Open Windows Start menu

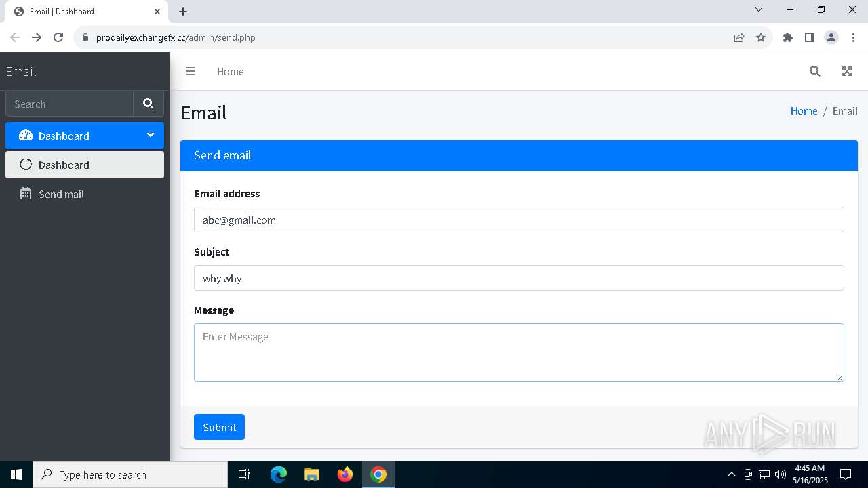click(16, 474)
